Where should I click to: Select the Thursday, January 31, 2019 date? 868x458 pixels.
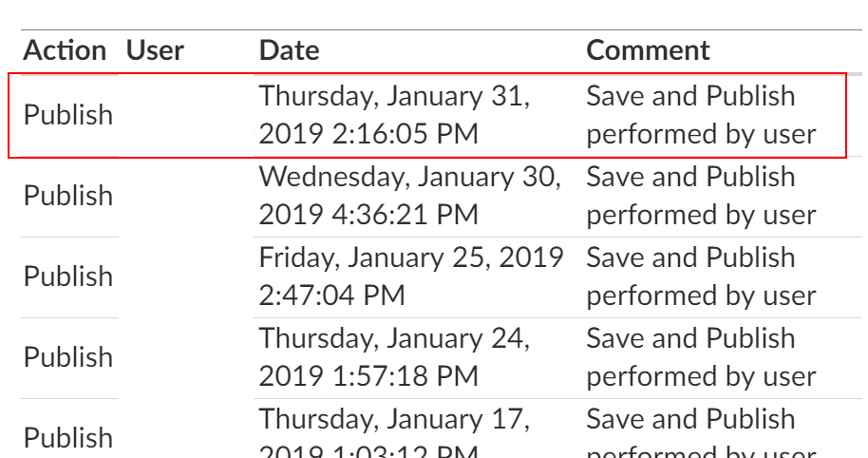[395, 115]
